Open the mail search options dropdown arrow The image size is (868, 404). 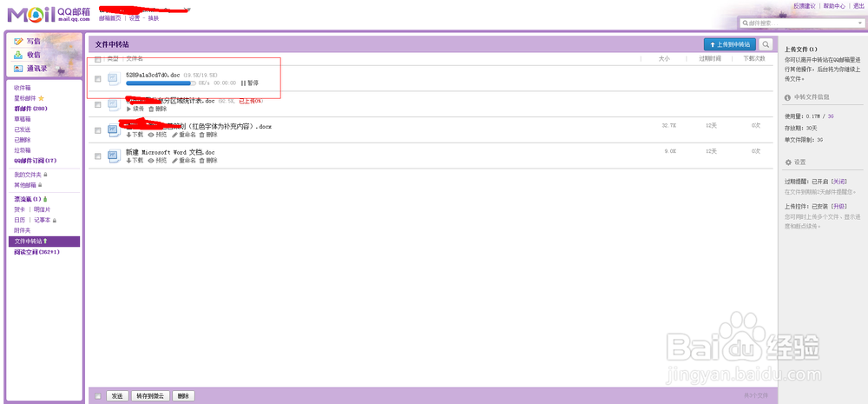point(858,23)
